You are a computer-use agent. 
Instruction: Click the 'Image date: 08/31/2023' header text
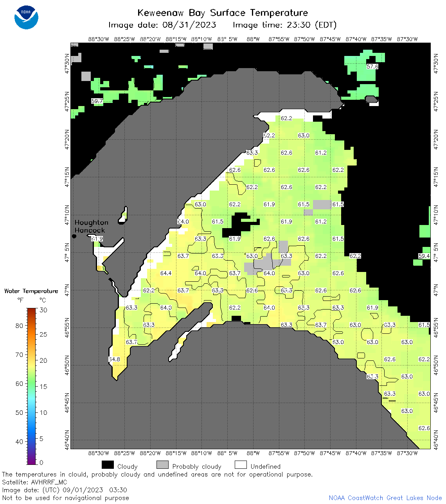tap(162, 25)
